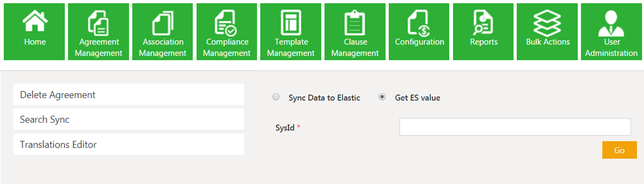
Task: Open Template Management layout icon
Action: (291, 23)
